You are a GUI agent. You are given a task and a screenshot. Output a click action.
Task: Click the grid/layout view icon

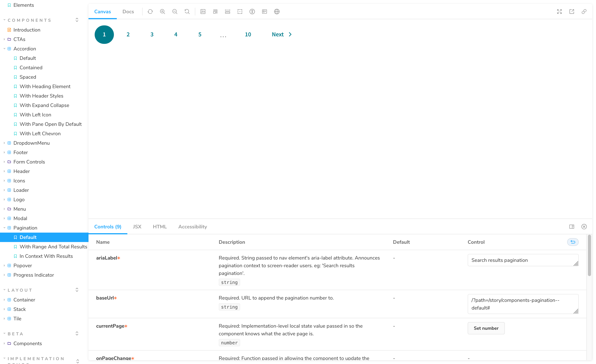pyautogui.click(x=265, y=12)
